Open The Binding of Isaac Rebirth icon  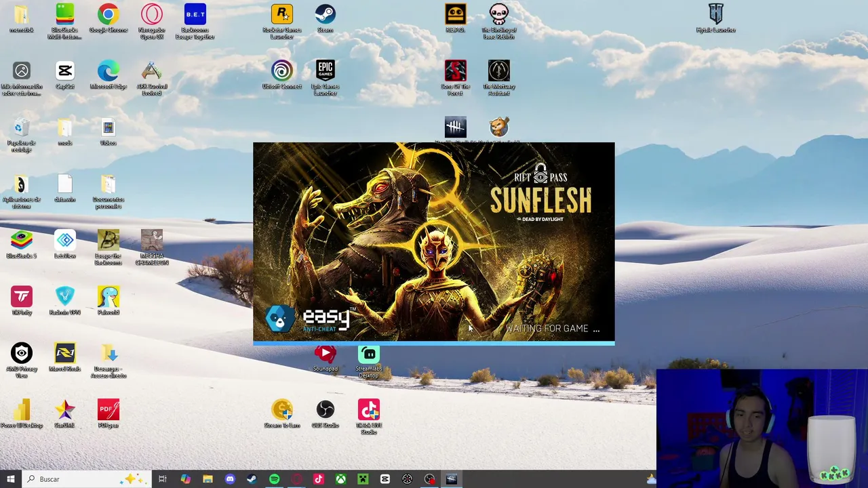click(x=498, y=22)
